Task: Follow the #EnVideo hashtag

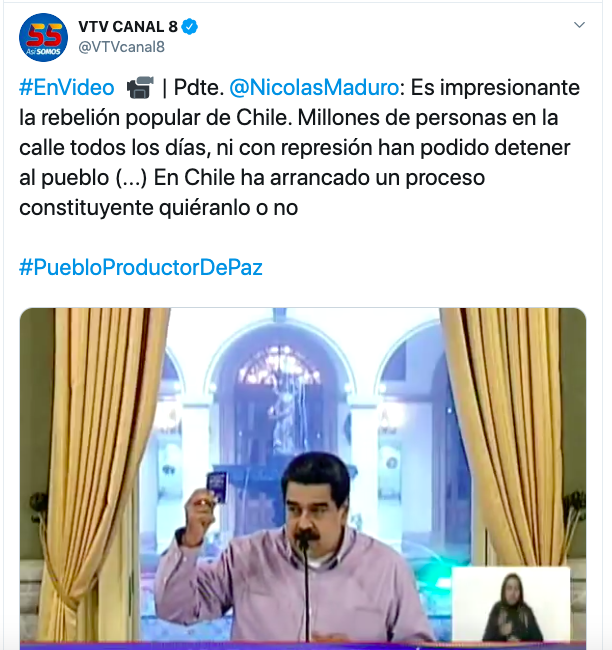Action: pos(67,87)
